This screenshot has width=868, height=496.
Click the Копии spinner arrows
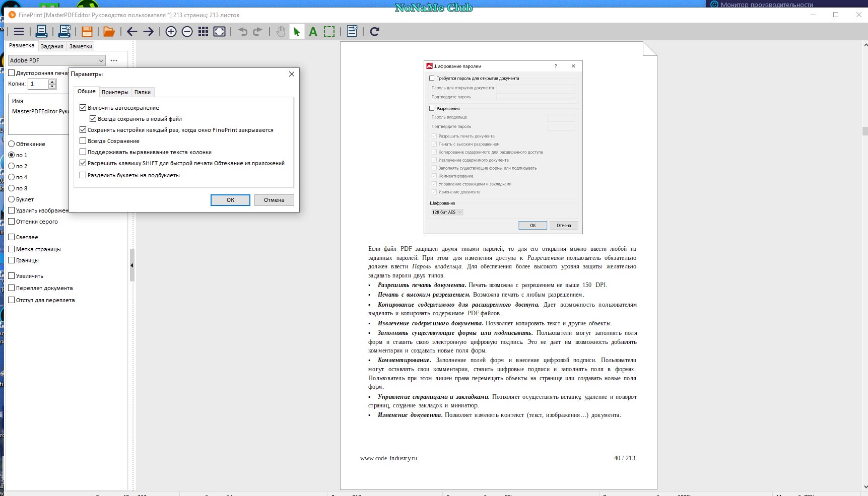52,84
